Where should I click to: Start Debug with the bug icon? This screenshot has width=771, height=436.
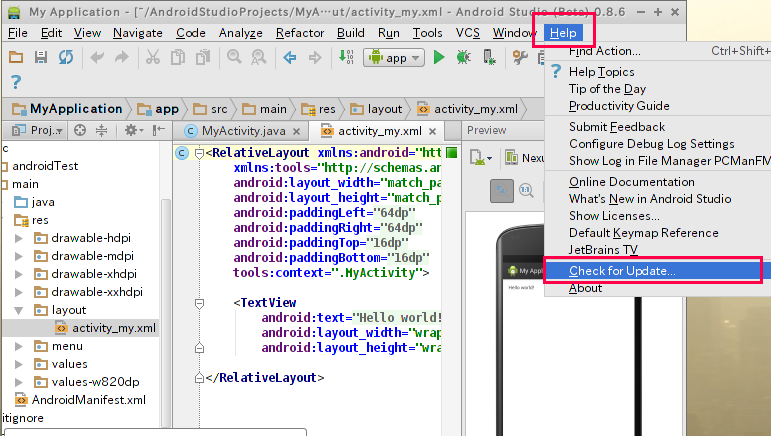click(x=464, y=58)
